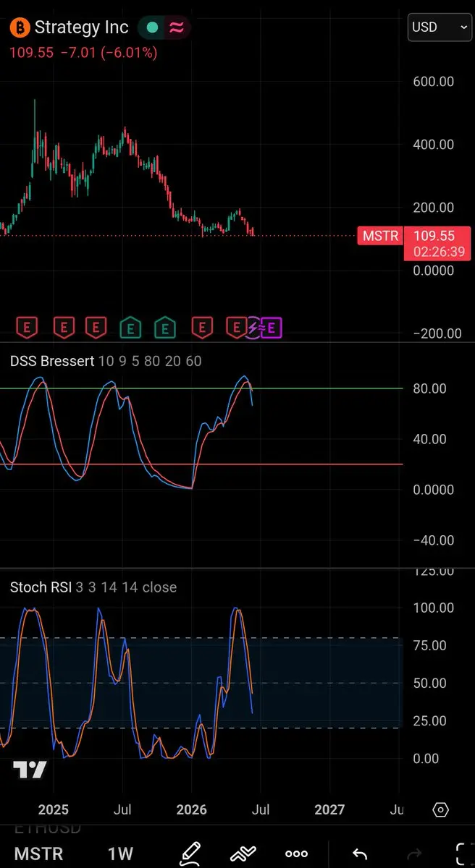Tap the 400.00 price axis label
475x868 pixels.
click(434, 145)
